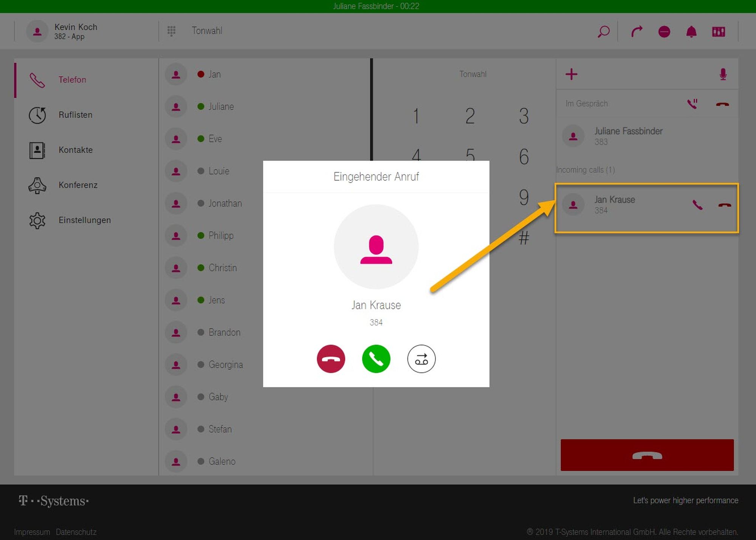
Task: Toggle the notification bell
Action: click(x=691, y=32)
